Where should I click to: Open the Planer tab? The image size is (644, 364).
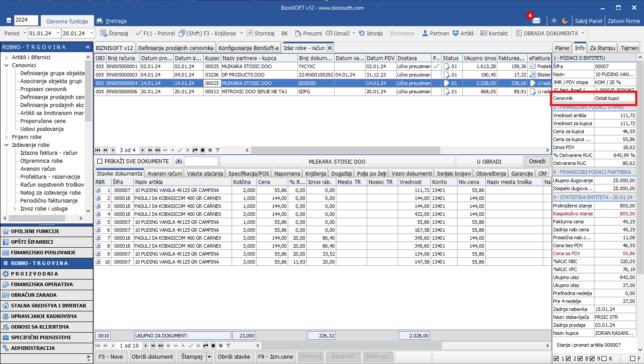tap(562, 48)
